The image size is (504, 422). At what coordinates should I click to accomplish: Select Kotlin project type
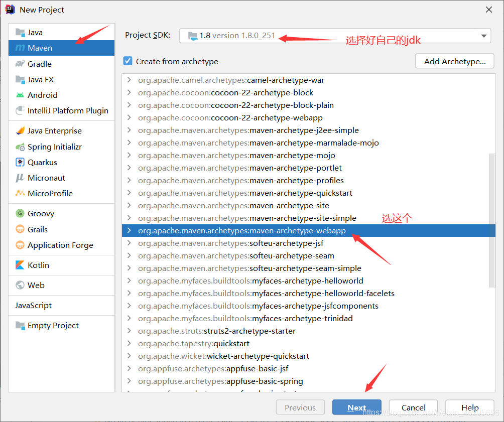click(61, 265)
